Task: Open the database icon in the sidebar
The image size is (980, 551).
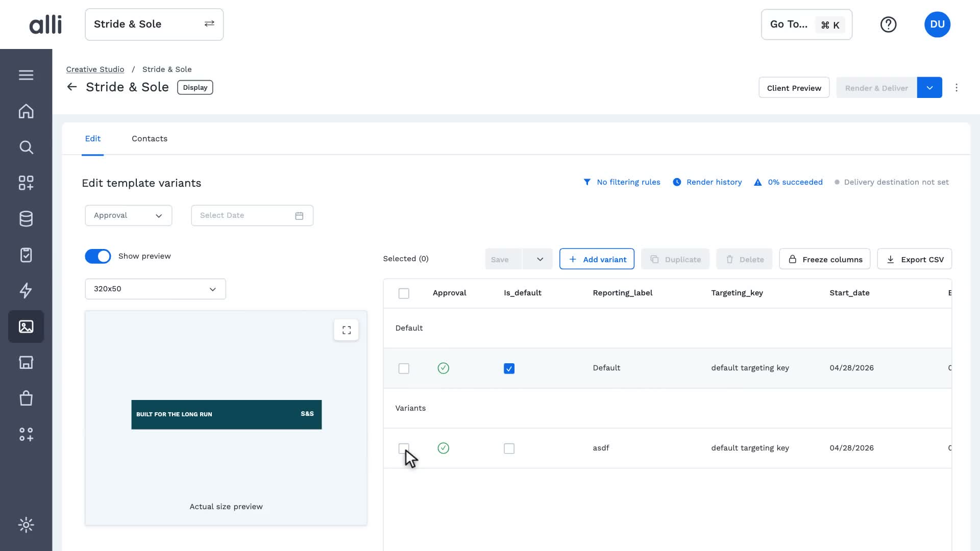Action: pos(26,219)
